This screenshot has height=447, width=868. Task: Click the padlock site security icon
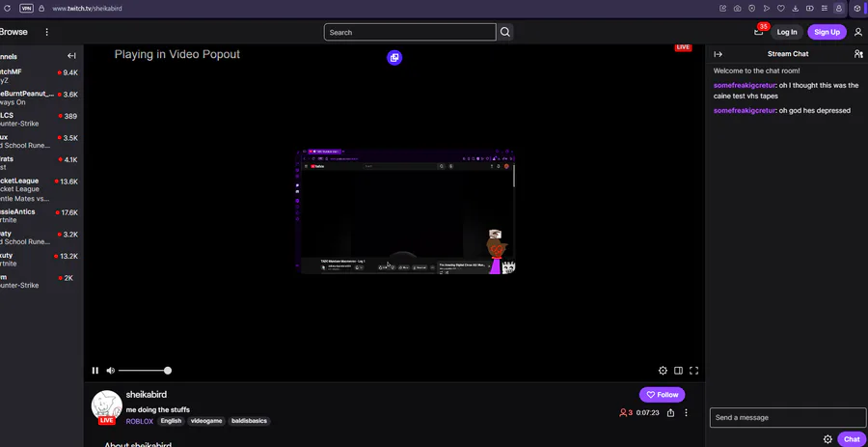pos(41,9)
